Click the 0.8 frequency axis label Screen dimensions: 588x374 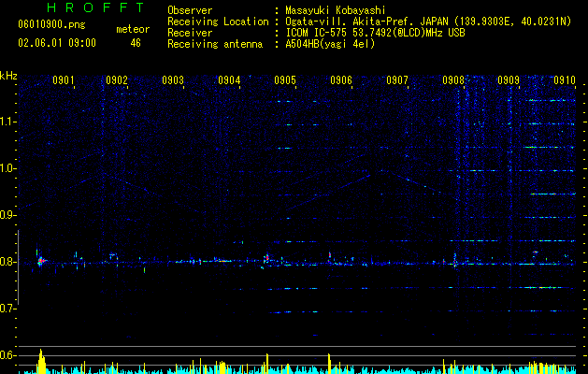pos(7,262)
